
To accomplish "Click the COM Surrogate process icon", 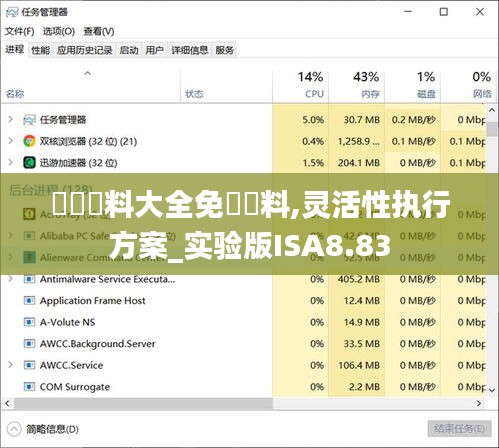I will pos(29,387).
